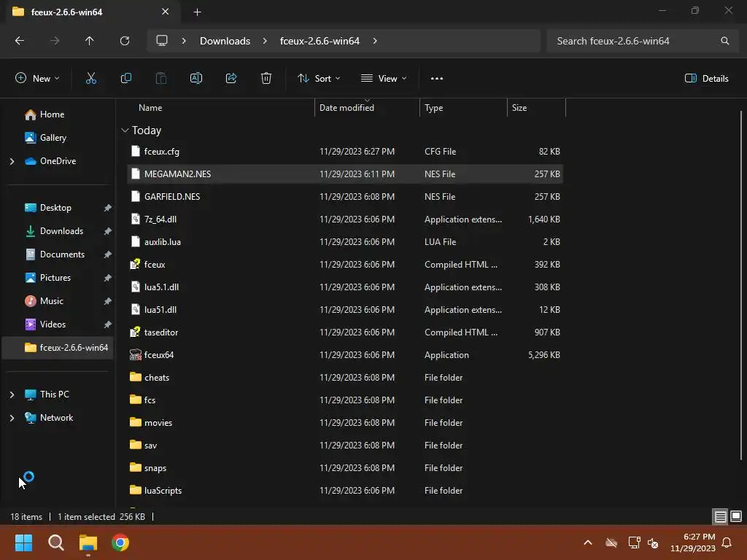
Task: Select the snaps folder
Action: coord(155,468)
